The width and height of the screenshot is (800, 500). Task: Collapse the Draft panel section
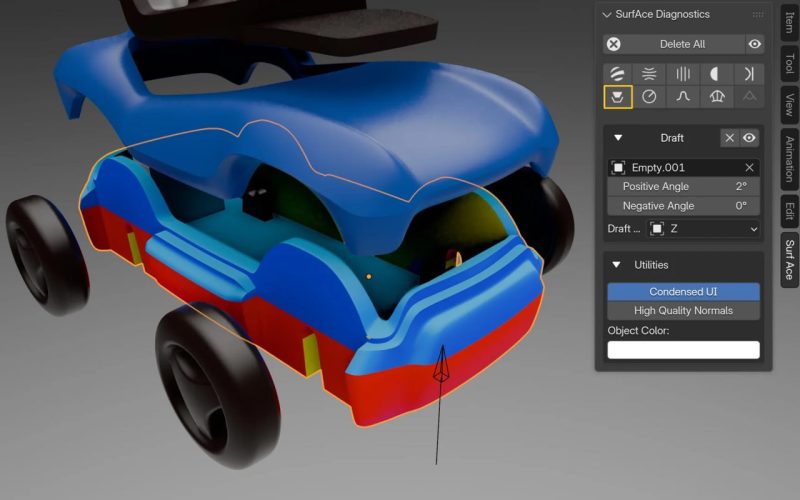click(618, 138)
